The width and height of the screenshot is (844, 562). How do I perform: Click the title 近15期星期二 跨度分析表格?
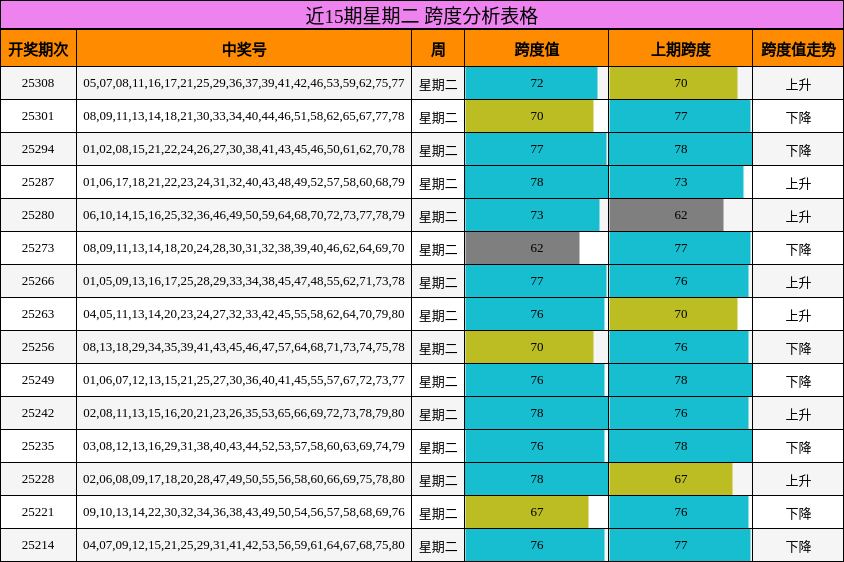coord(421,16)
